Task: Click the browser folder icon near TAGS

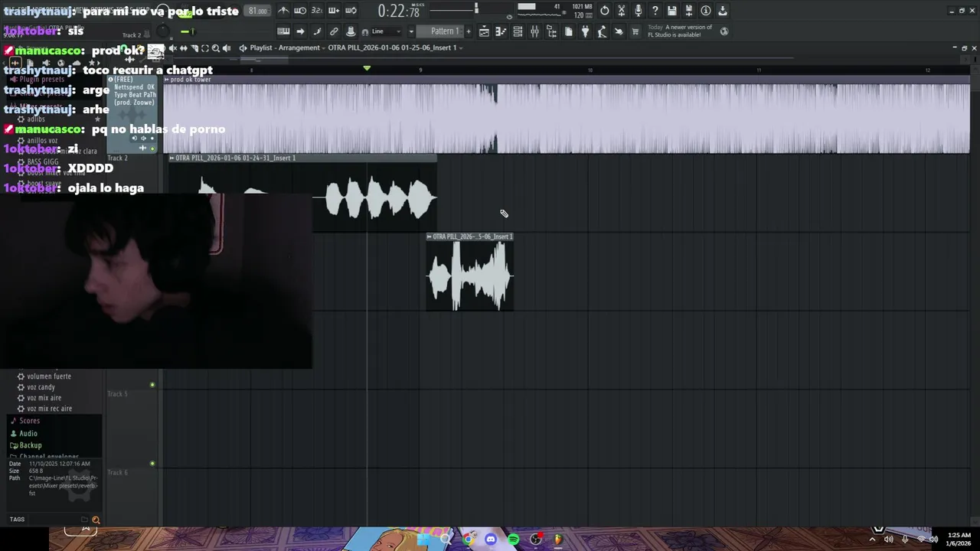Action: [x=84, y=520]
